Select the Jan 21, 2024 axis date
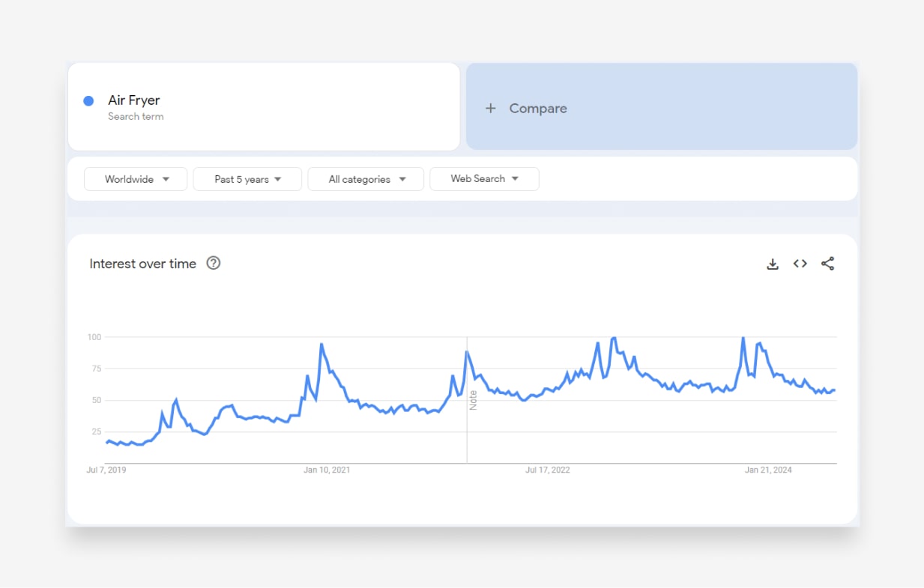Image resolution: width=924 pixels, height=588 pixels. click(x=768, y=470)
